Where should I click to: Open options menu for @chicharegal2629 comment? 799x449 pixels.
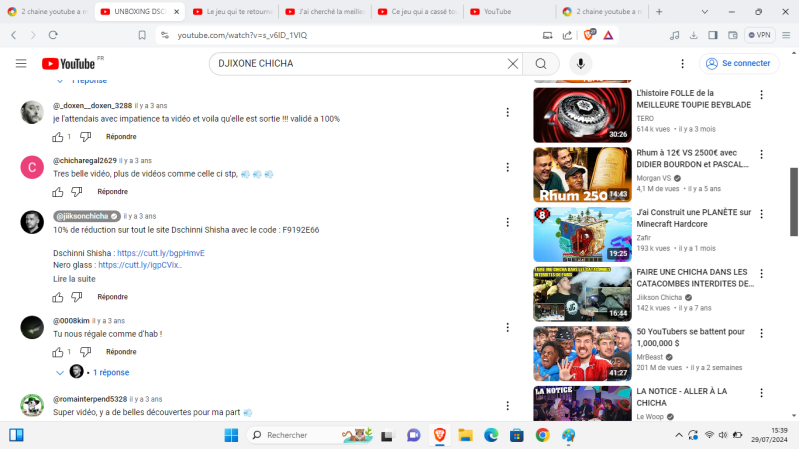point(508,167)
